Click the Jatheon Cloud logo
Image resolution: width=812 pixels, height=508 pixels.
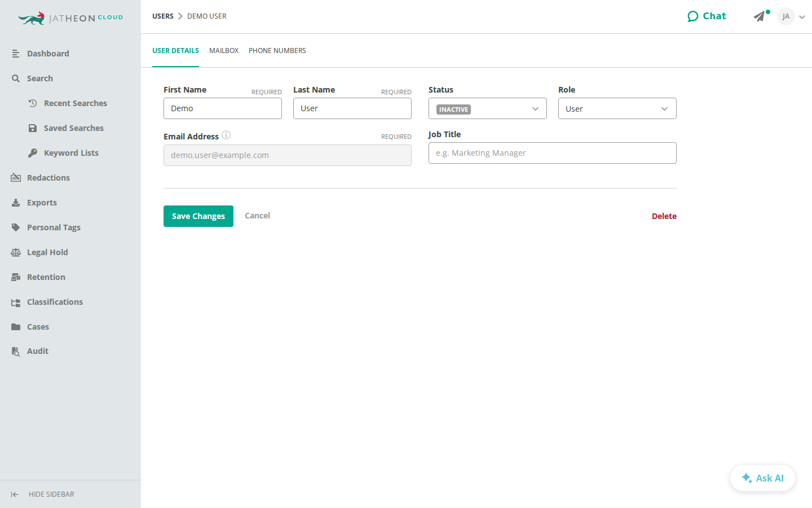70,18
